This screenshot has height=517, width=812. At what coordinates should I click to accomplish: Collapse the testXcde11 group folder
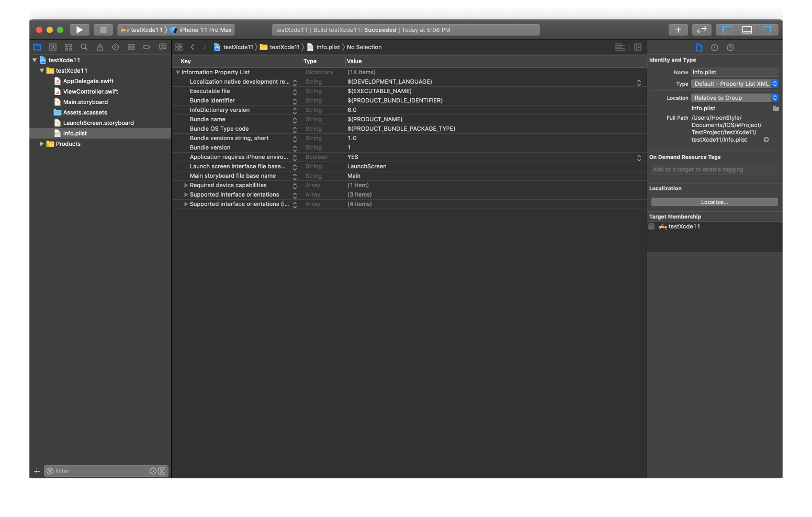coord(42,71)
